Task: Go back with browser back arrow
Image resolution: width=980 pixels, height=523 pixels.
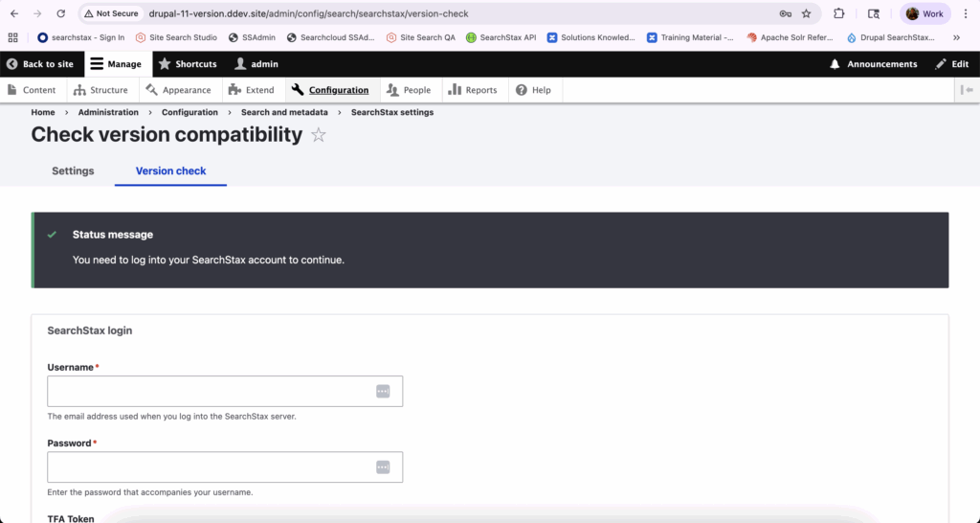Action: click(x=14, y=13)
